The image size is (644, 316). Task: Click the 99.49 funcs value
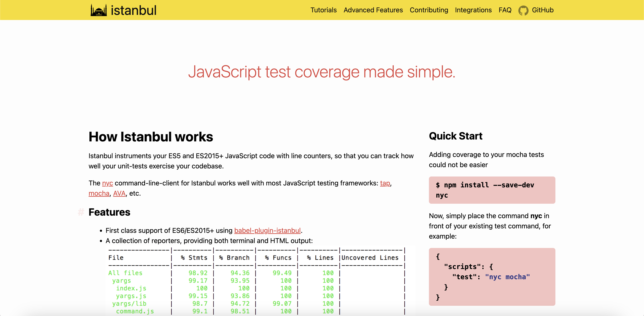[282, 273]
